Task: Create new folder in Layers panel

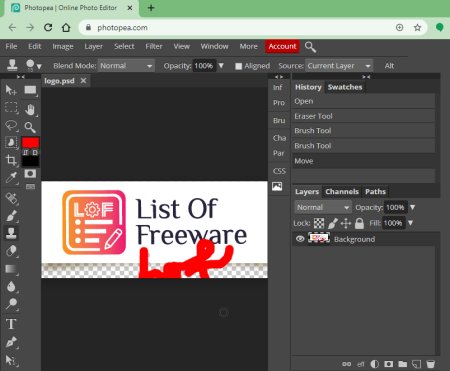Action: tap(402, 364)
